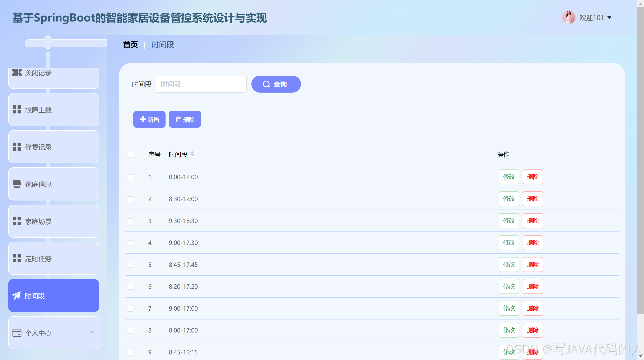
Task: Click 删除 for row 8:20-17:20
Action: click(533, 286)
